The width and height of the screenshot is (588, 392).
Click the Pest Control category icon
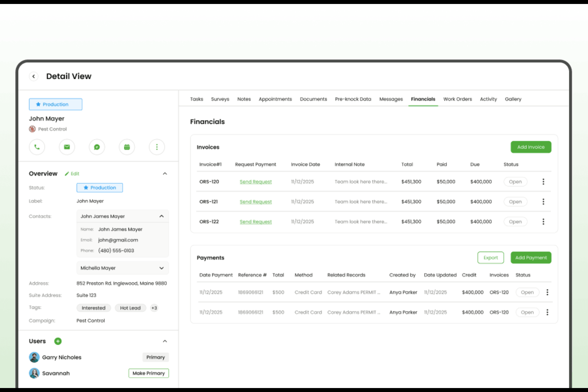tap(32, 129)
